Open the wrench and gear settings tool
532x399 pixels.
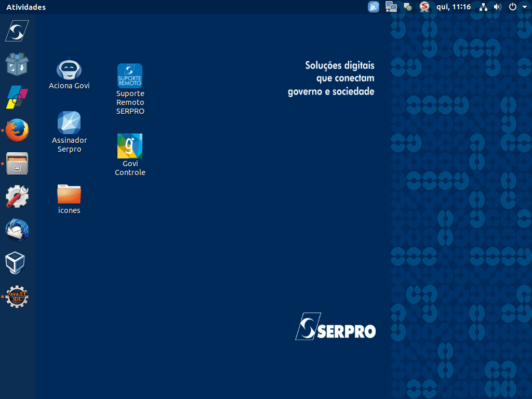(x=17, y=196)
